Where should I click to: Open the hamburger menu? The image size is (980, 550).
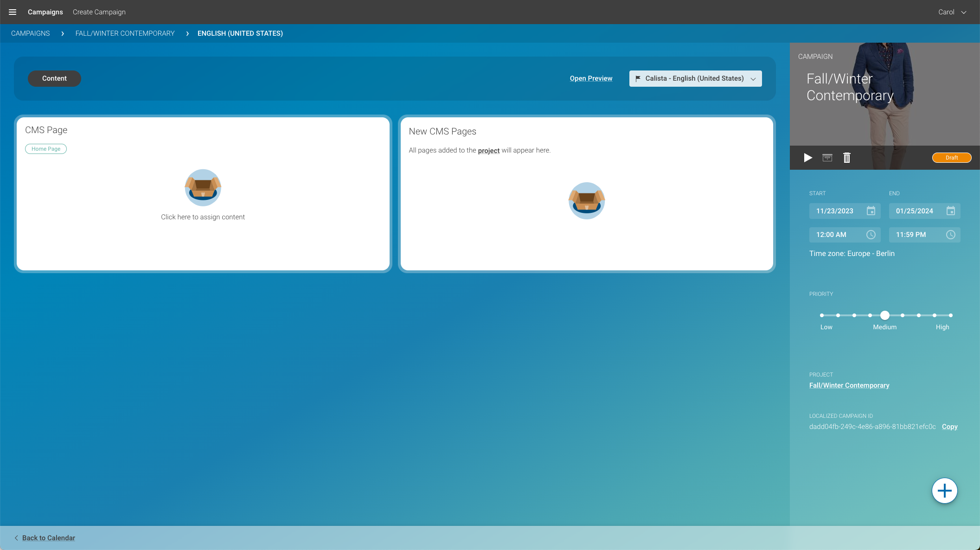coord(13,12)
